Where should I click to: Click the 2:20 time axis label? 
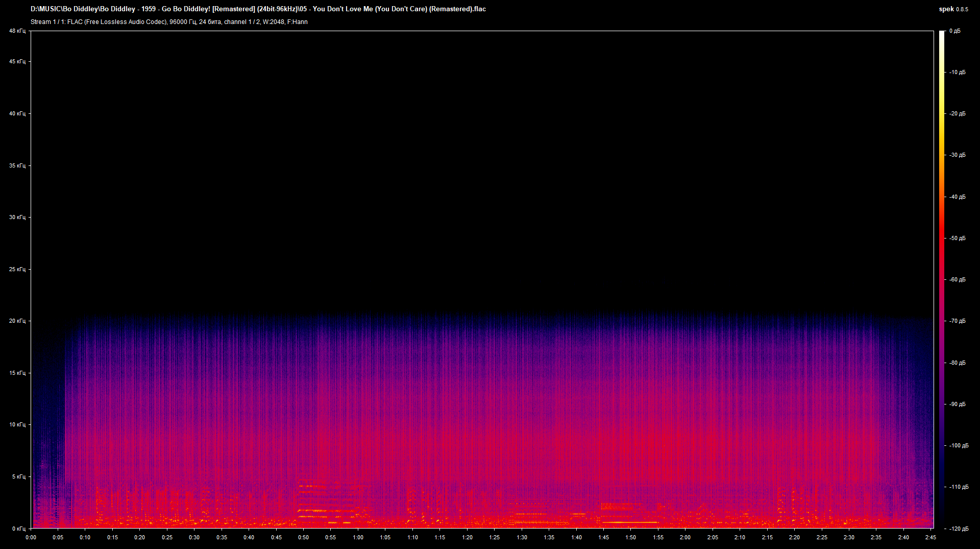(x=794, y=537)
